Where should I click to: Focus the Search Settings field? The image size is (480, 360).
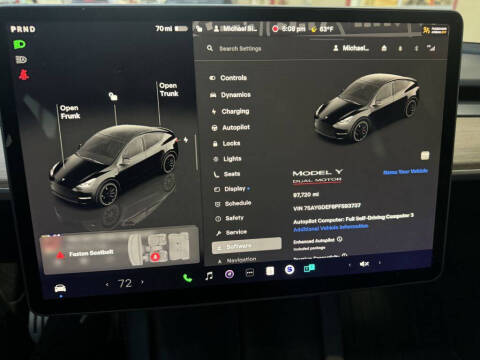click(240, 49)
